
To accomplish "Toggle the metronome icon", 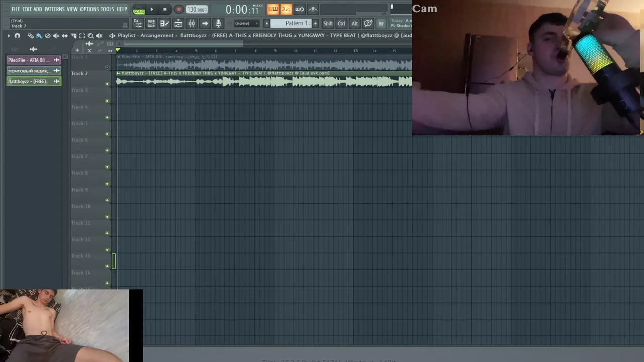I will (313, 9).
